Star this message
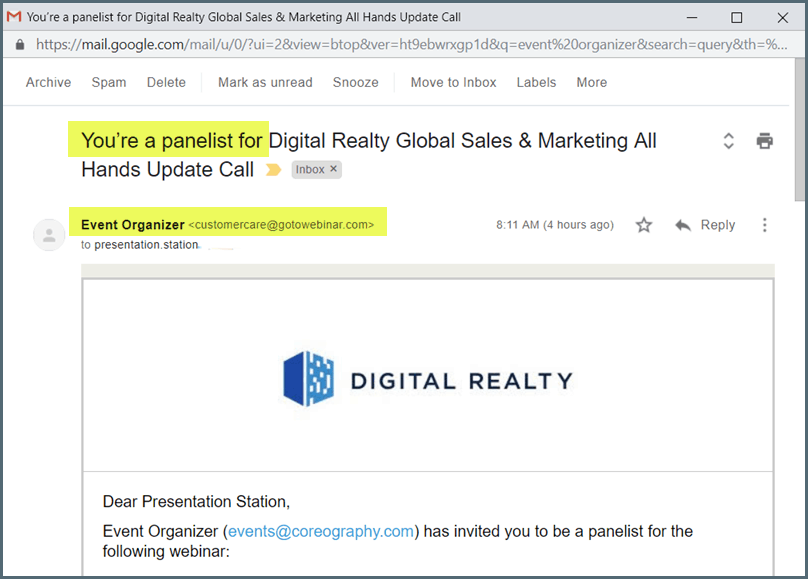808x579 pixels. [644, 225]
